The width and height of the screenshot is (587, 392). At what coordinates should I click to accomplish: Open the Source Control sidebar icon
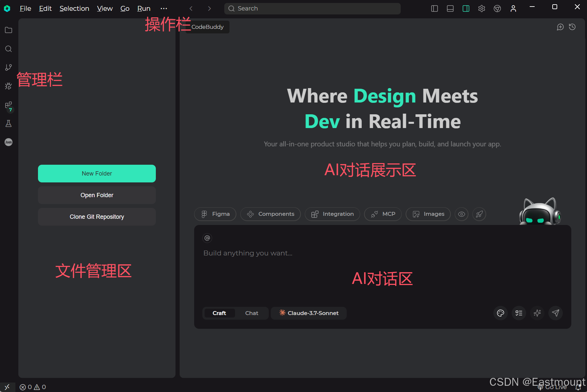(x=8, y=67)
